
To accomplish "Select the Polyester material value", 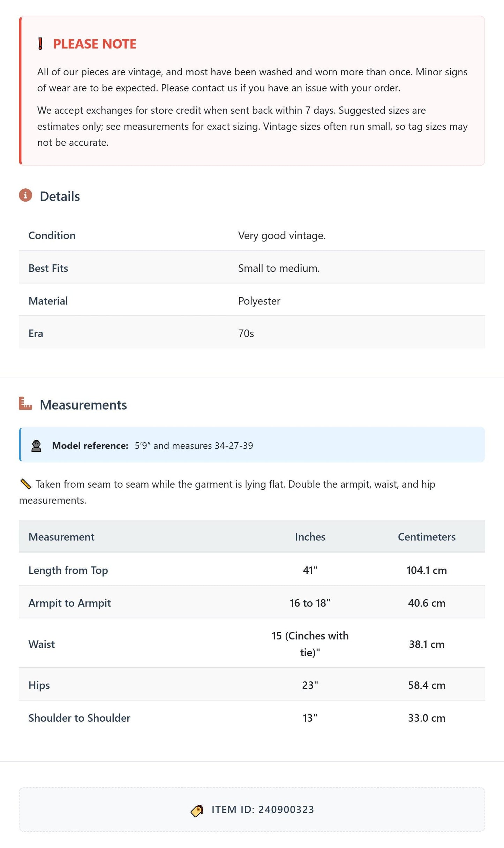I will pos(259,301).
